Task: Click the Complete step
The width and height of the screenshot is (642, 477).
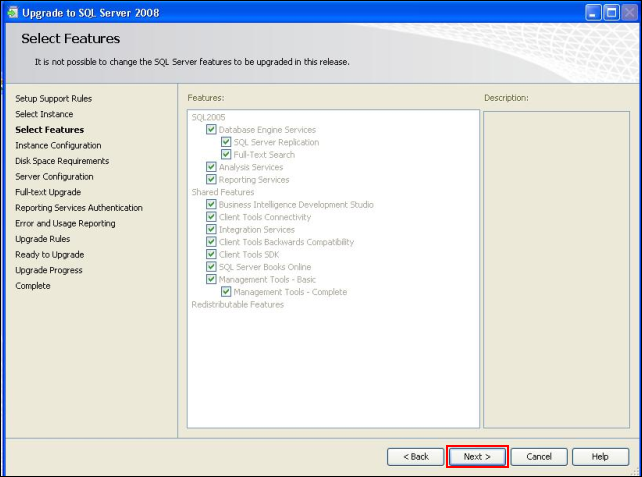Action: click(x=33, y=286)
